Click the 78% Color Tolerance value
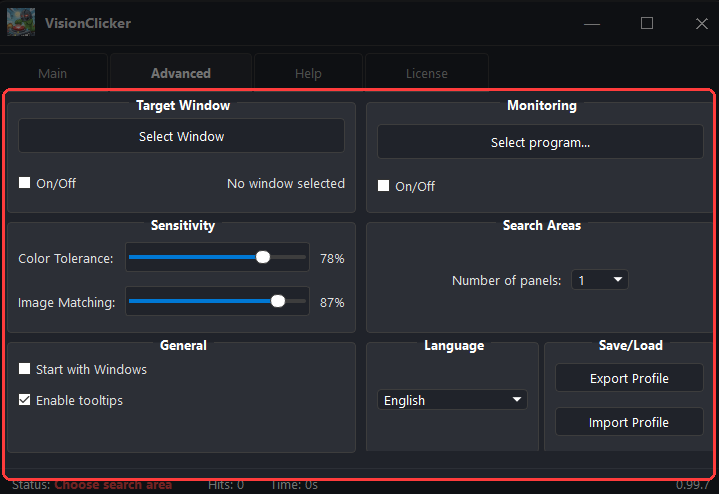Screen dimensions: 719x494 pyautogui.click(x=332, y=259)
